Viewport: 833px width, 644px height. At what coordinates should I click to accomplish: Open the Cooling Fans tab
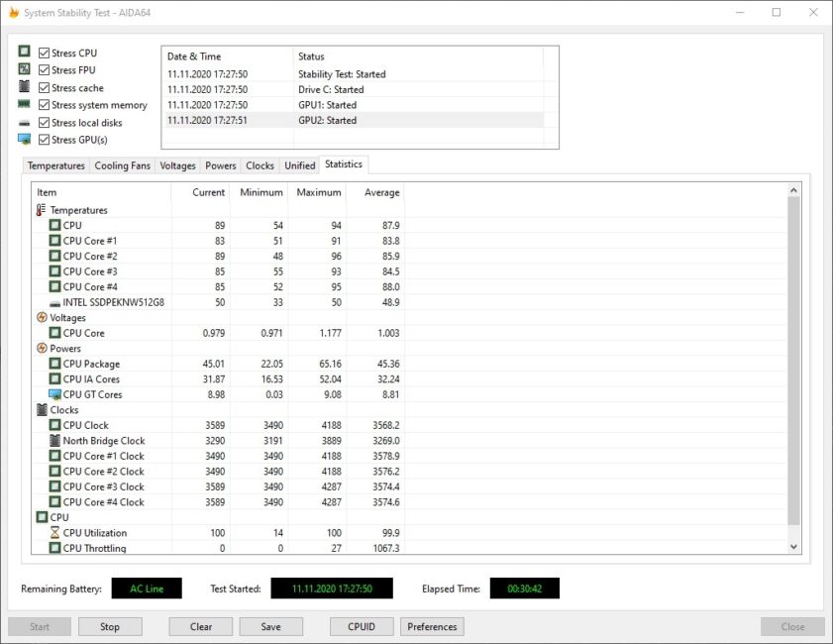coord(122,165)
